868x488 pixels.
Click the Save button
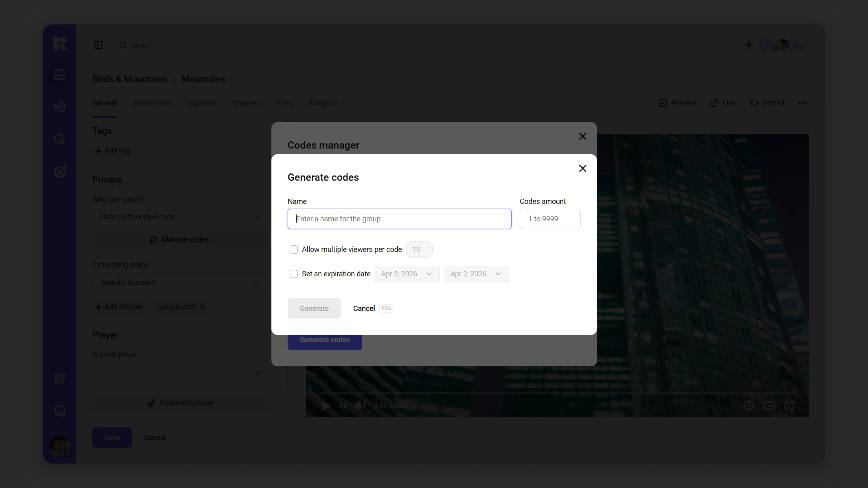click(x=112, y=437)
